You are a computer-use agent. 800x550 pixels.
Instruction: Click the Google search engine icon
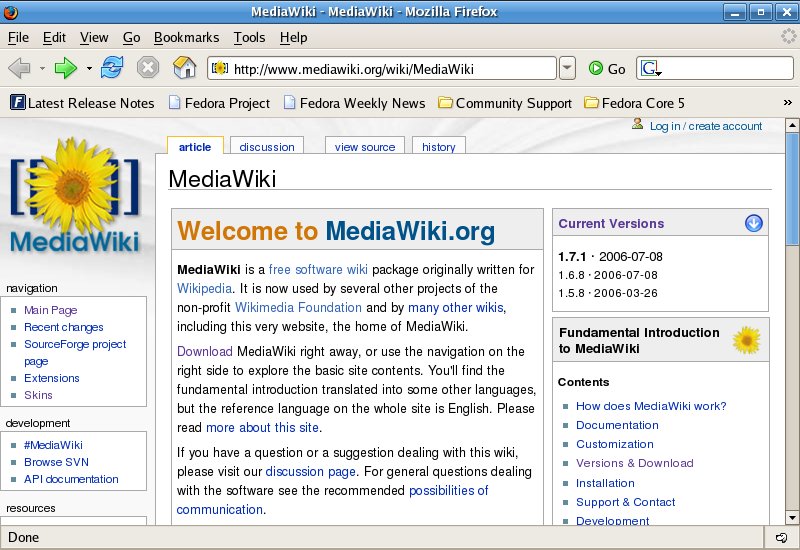click(x=651, y=68)
